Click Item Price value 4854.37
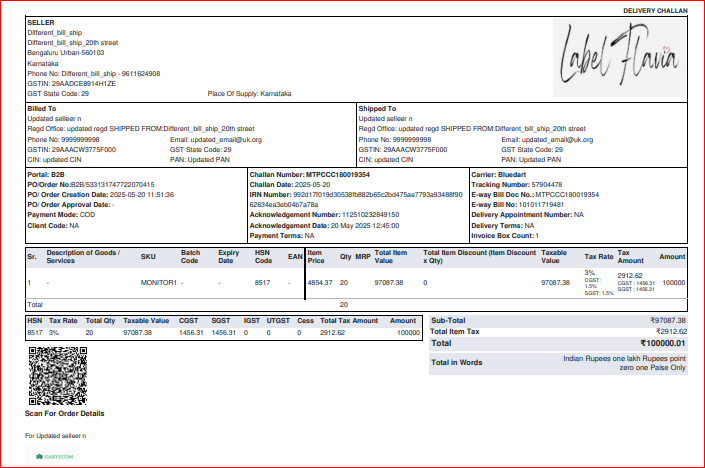 [320, 283]
